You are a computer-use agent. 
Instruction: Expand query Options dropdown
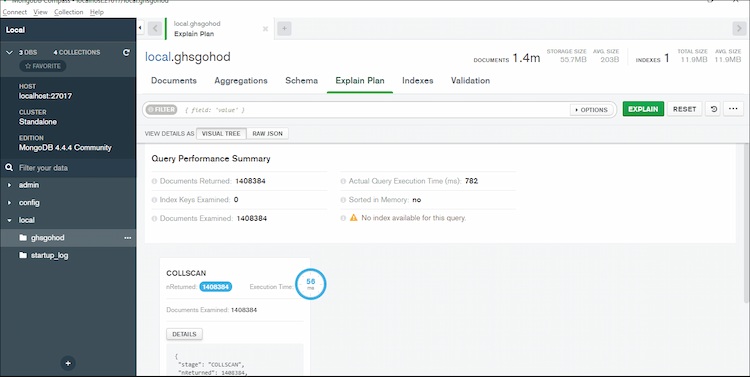tap(591, 110)
